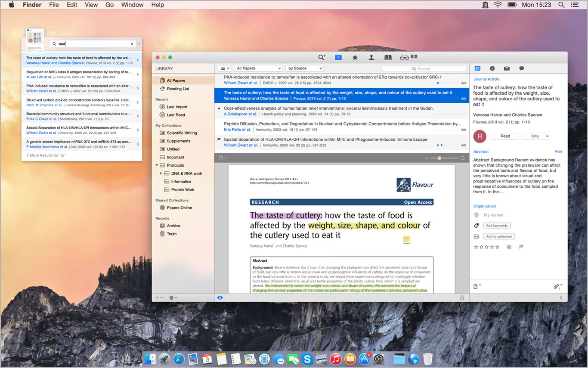Open the notes speech bubble inspector icon
The height and width of the screenshot is (368, 588).
pos(521,68)
